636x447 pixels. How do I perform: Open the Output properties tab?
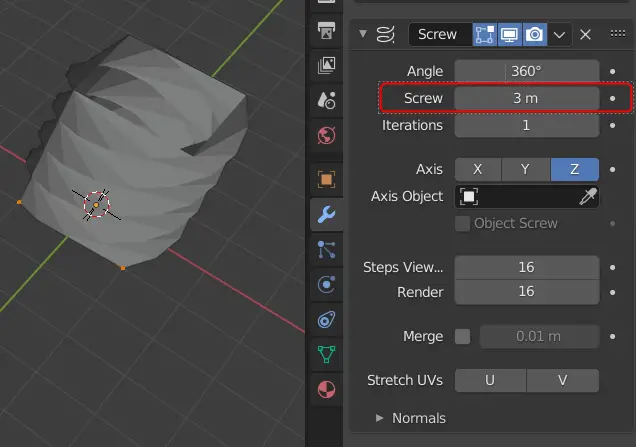(327, 30)
